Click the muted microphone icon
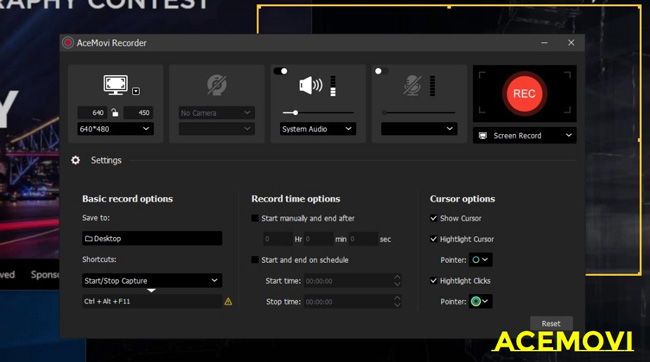This screenshot has height=362, width=650. click(x=412, y=85)
